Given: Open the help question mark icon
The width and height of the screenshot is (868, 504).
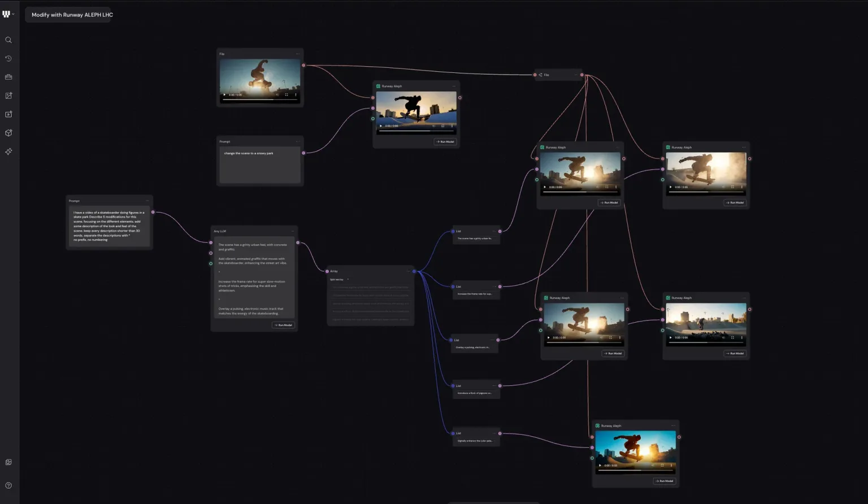Looking at the screenshot, I should [x=8, y=485].
